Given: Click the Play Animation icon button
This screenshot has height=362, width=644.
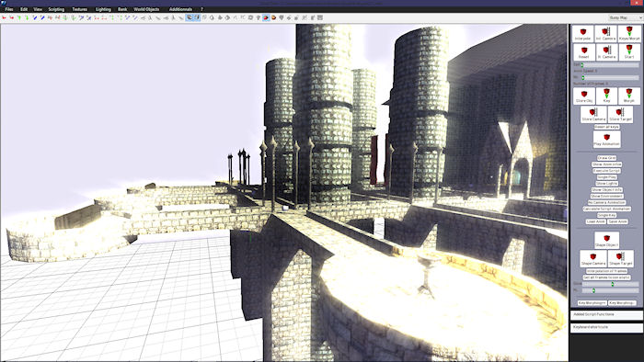Looking at the screenshot, I should coord(606,140).
